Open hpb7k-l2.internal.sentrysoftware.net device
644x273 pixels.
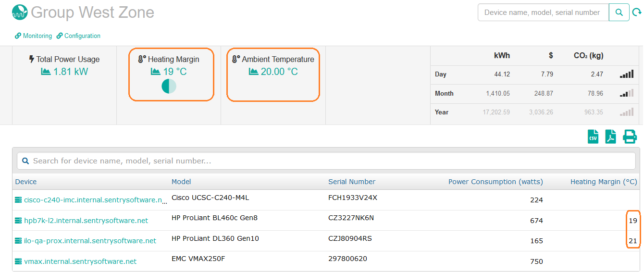pyautogui.click(x=86, y=221)
